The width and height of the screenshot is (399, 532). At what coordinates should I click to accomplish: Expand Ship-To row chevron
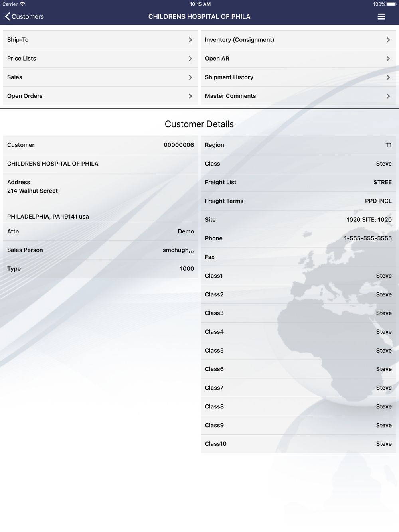[x=190, y=40]
